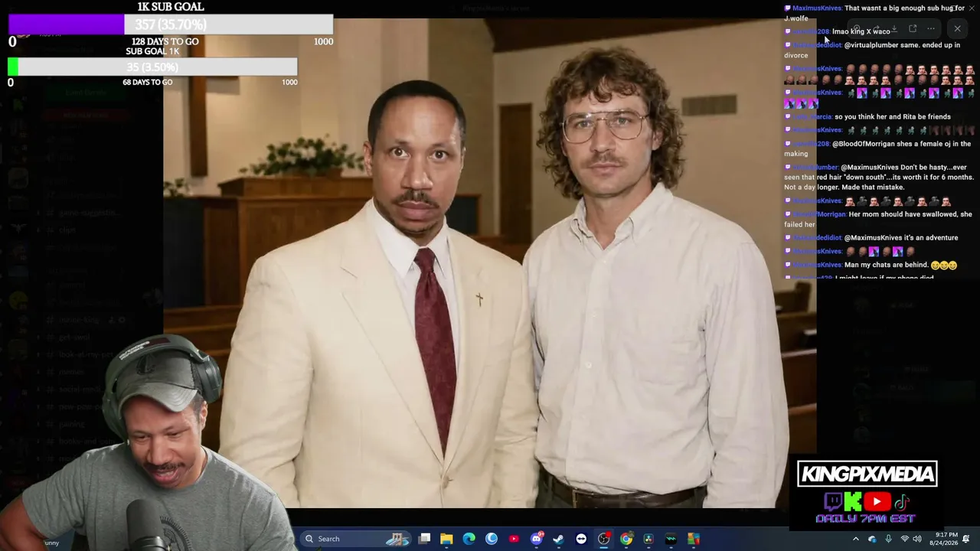The width and height of the screenshot is (980, 551).
Task: Close the Discord image viewer
Action: click(957, 29)
